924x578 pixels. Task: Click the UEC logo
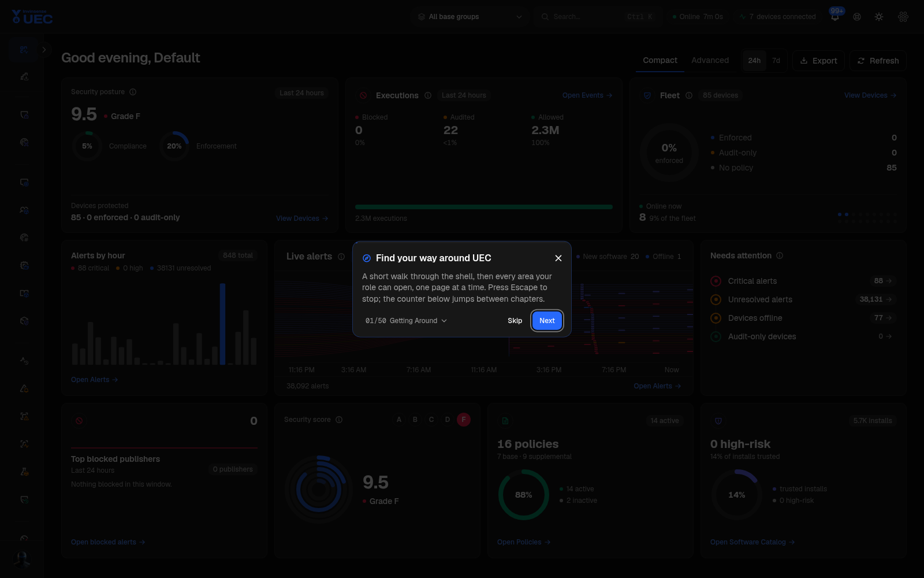[32, 17]
